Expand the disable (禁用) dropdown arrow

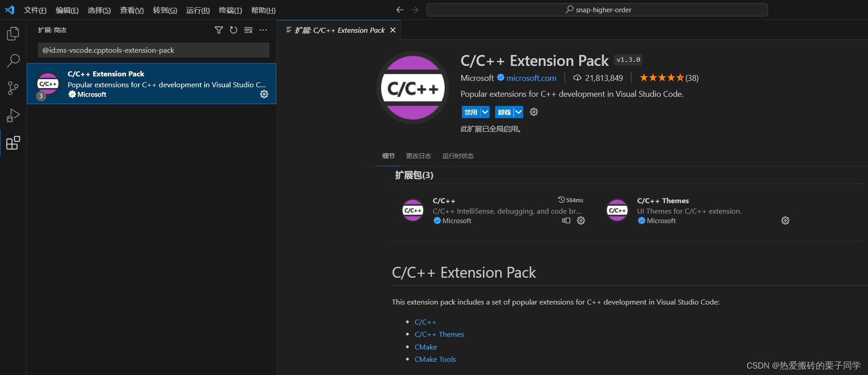485,112
